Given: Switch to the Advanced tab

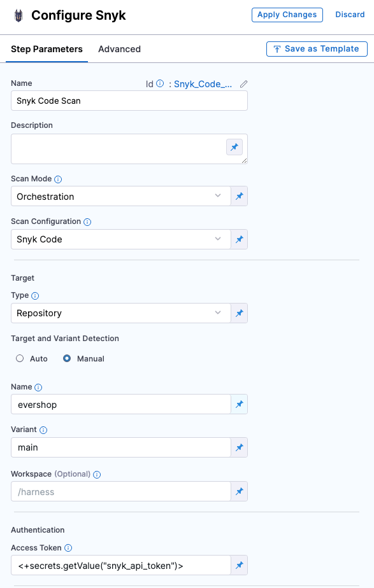Looking at the screenshot, I should [119, 49].
